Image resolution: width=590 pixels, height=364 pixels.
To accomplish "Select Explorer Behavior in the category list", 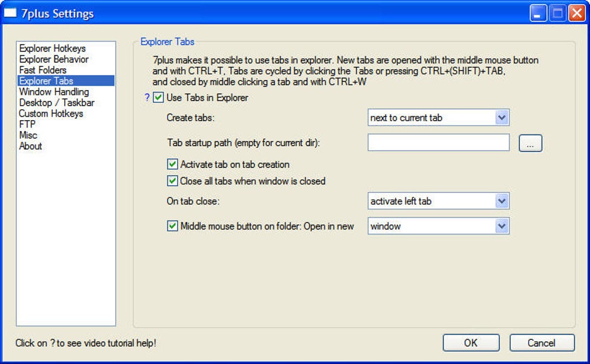I will click(66, 60).
